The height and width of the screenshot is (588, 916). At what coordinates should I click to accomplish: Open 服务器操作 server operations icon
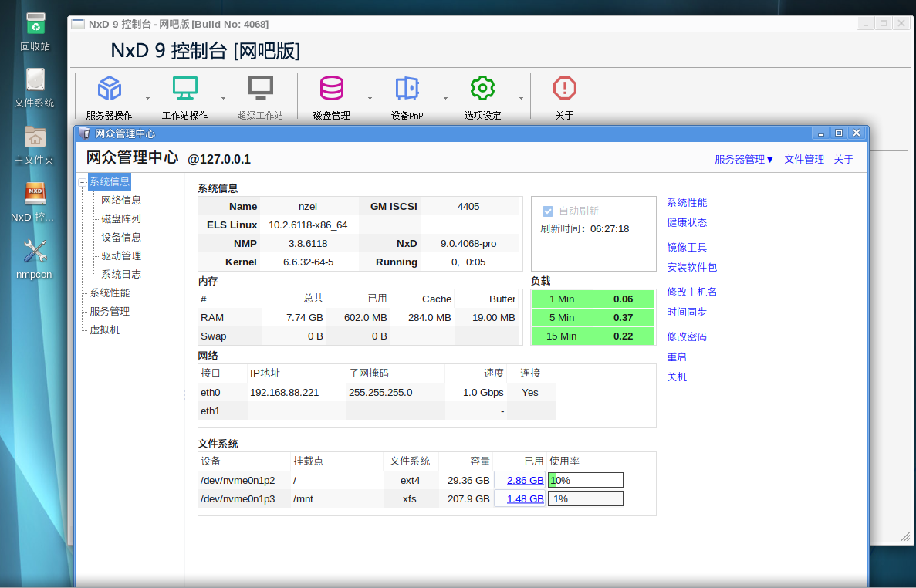point(110,89)
